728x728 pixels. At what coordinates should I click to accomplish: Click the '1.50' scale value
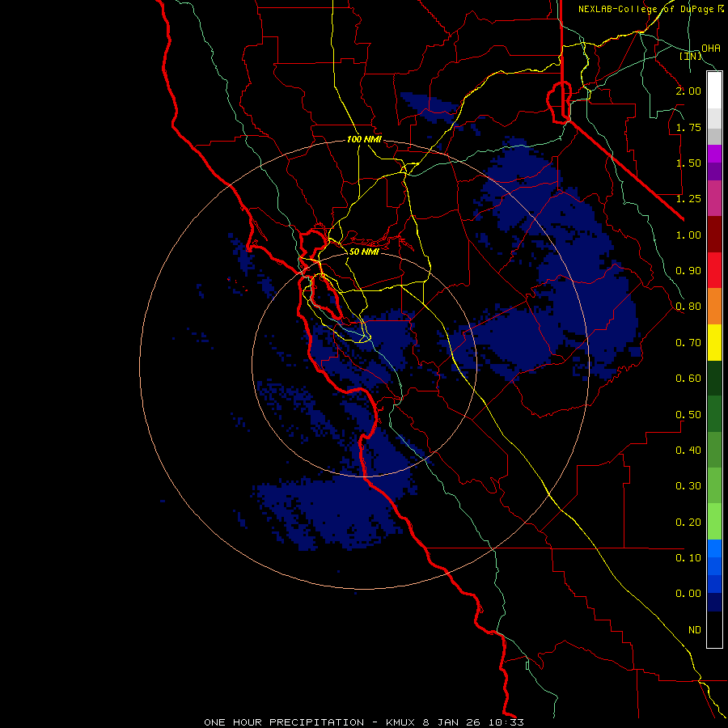point(688,163)
